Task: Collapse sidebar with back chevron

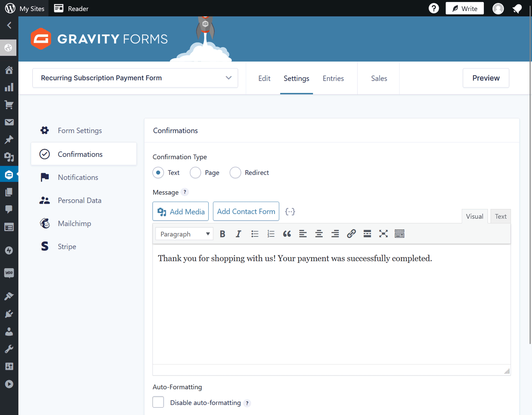Action: click(9, 25)
